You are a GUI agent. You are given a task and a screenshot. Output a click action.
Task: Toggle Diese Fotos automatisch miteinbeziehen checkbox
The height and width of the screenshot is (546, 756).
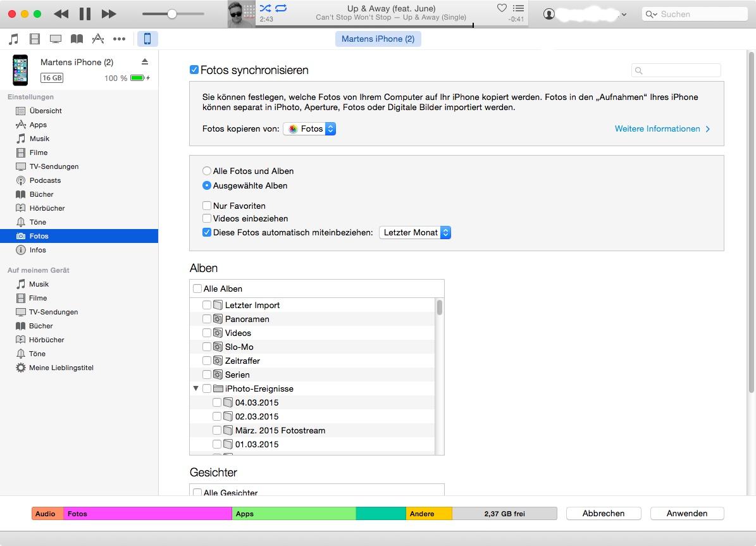[x=207, y=232]
